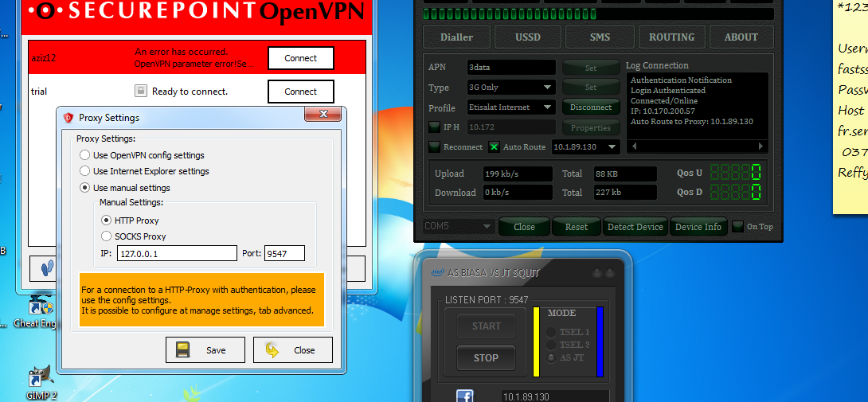Click Close button in Proxy Settings dialog
The width and height of the screenshot is (868, 402).
[293, 350]
